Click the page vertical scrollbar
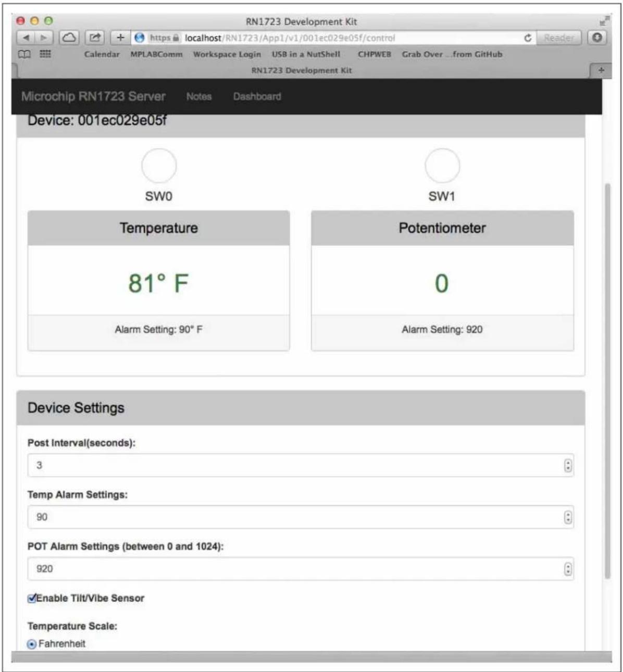This screenshot has width=623, height=672. tap(607, 380)
